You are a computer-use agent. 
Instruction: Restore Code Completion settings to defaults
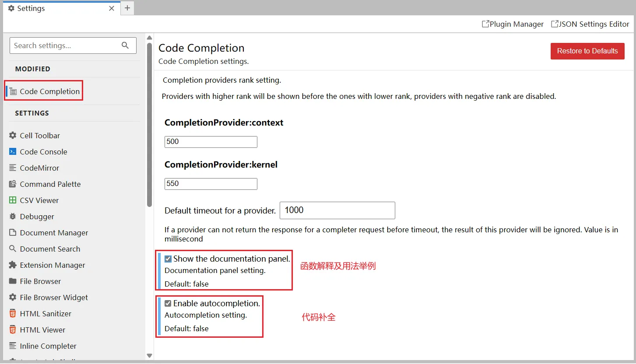coord(587,51)
